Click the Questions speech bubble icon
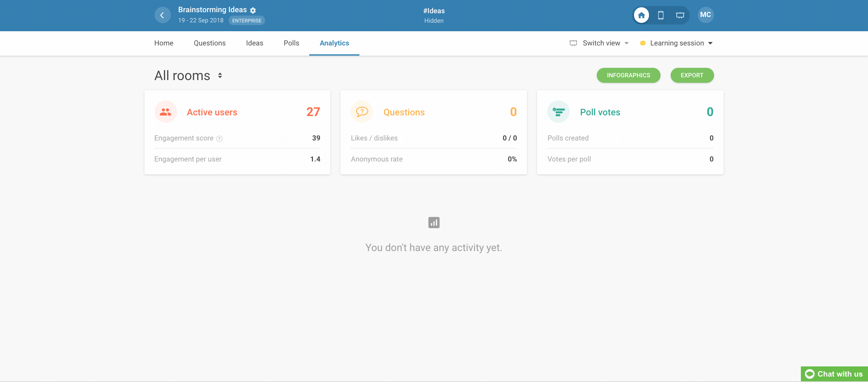The height and width of the screenshot is (382, 868). tap(362, 112)
